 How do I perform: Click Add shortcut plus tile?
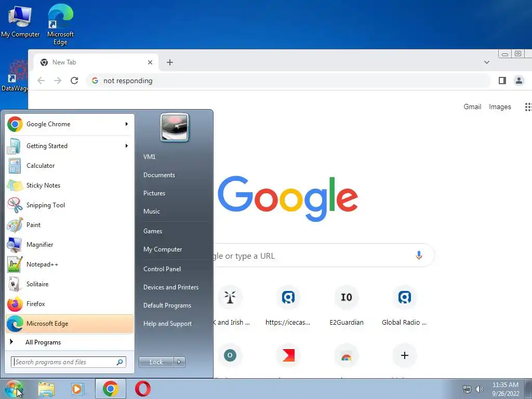[x=404, y=355]
